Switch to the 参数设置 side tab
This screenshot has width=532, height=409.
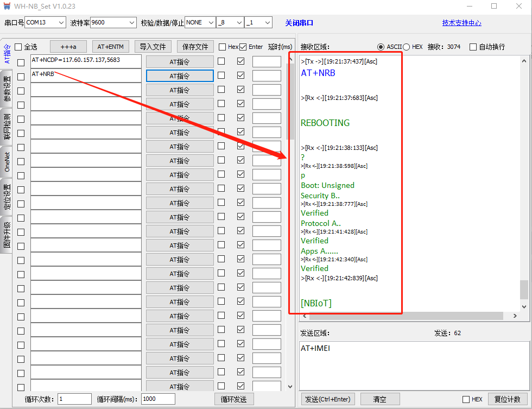click(x=7, y=89)
